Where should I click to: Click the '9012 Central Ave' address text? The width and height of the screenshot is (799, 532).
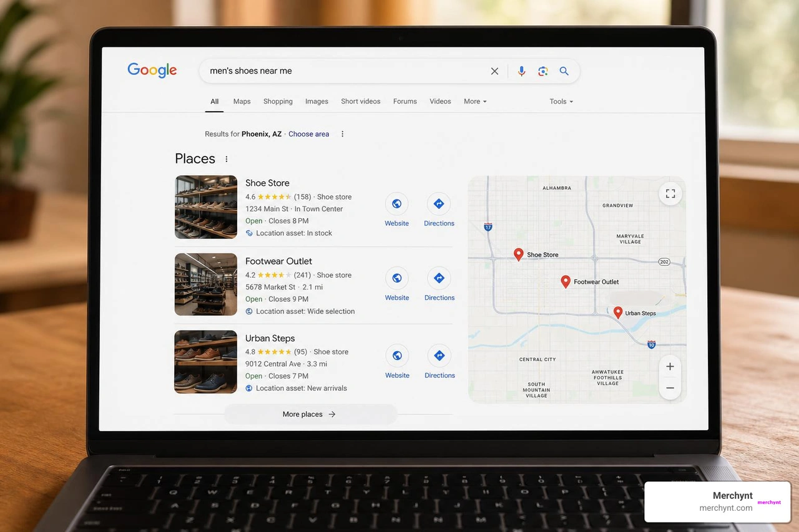pyautogui.click(x=273, y=364)
